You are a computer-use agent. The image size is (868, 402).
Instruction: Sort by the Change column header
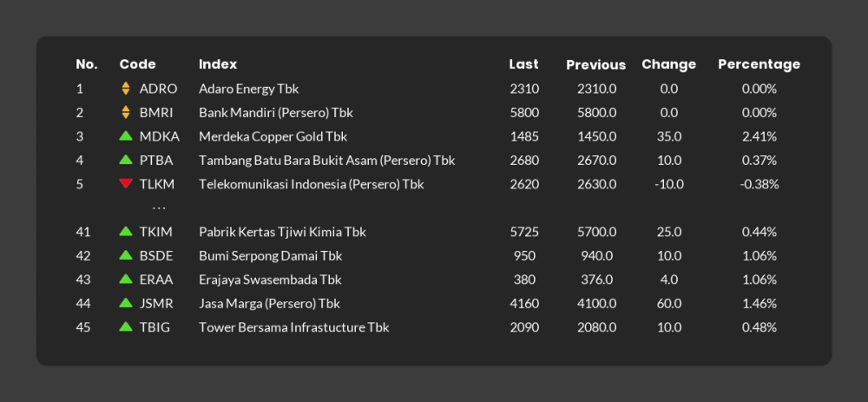coord(668,64)
